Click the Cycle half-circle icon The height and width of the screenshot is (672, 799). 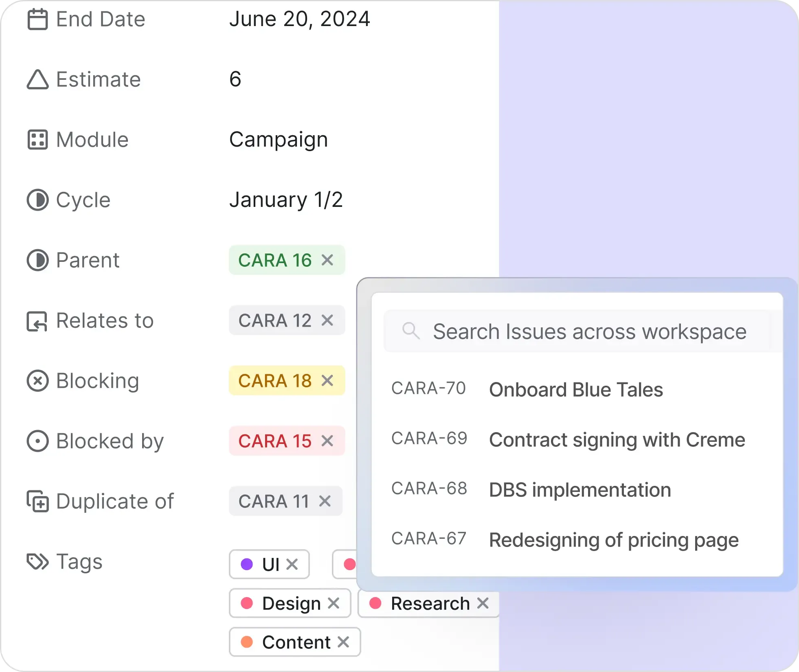click(37, 200)
